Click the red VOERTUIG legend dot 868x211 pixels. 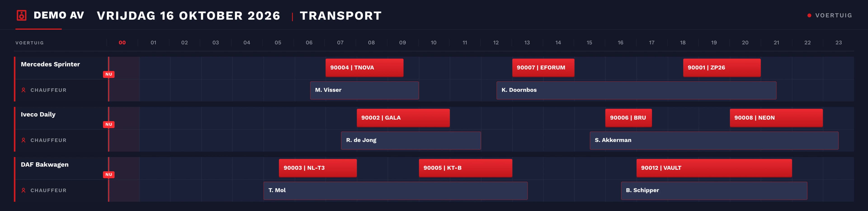pyautogui.click(x=809, y=16)
